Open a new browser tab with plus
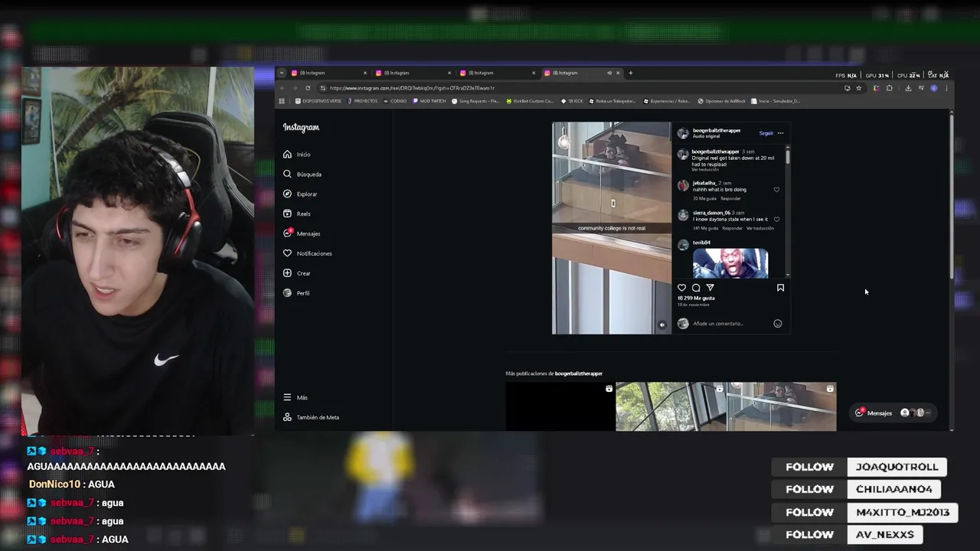This screenshot has width=980, height=551. (631, 73)
